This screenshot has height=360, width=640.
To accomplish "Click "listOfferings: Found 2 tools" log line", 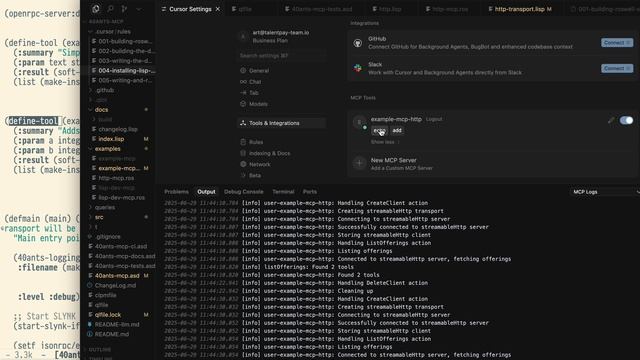I will click(x=309, y=267).
